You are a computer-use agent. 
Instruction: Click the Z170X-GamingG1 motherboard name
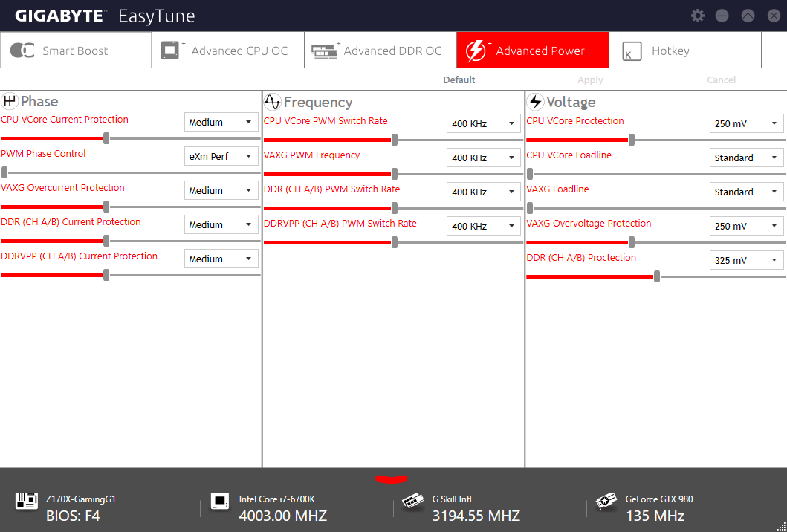(81, 499)
